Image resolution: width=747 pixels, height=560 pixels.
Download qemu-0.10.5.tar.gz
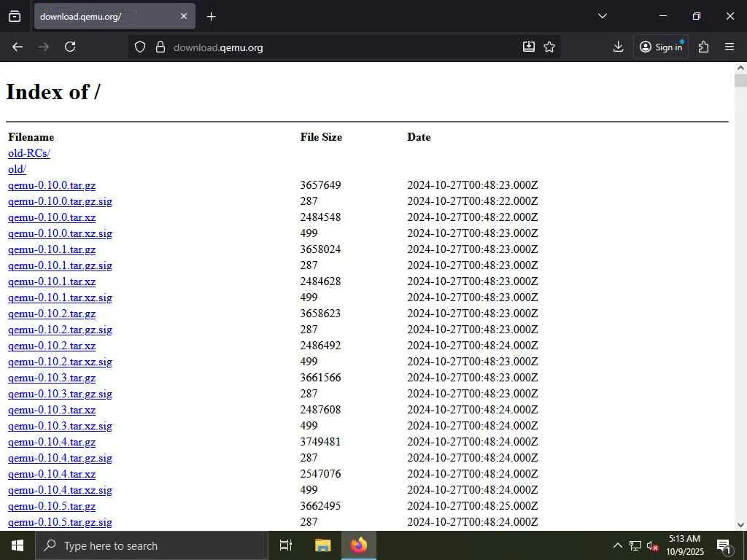coord(52,506)
